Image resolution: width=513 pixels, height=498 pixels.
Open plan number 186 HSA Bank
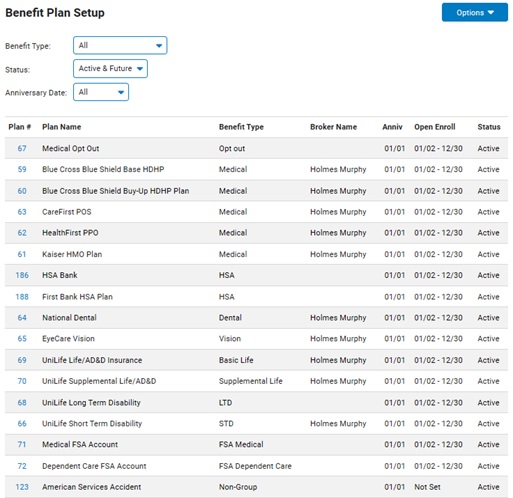[x=22, y=275]
